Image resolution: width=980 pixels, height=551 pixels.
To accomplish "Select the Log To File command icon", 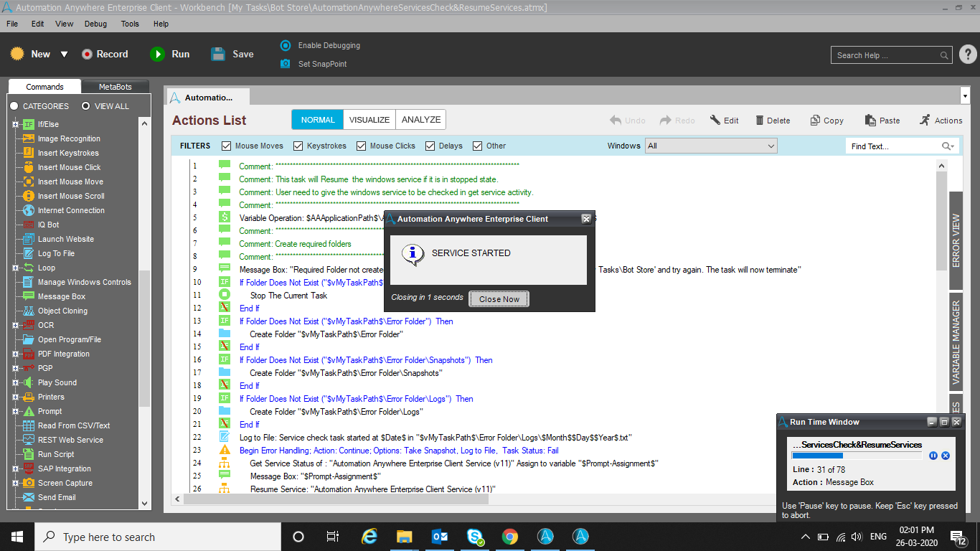I will [29, 253].
